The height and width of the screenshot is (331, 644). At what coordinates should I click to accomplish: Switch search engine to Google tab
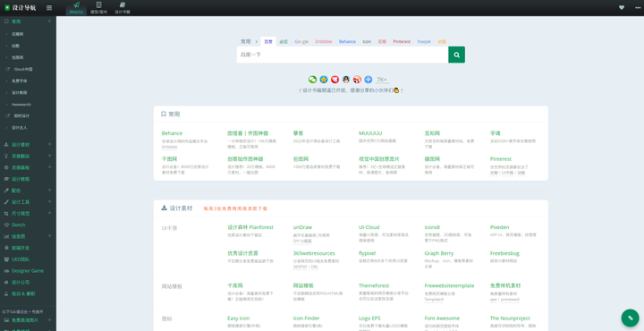[x=301, y=41]
